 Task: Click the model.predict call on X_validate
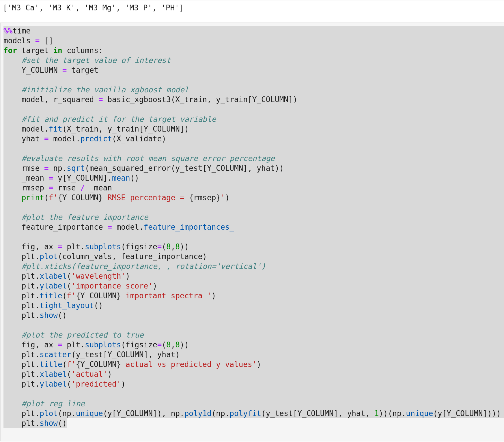[96, 138]
